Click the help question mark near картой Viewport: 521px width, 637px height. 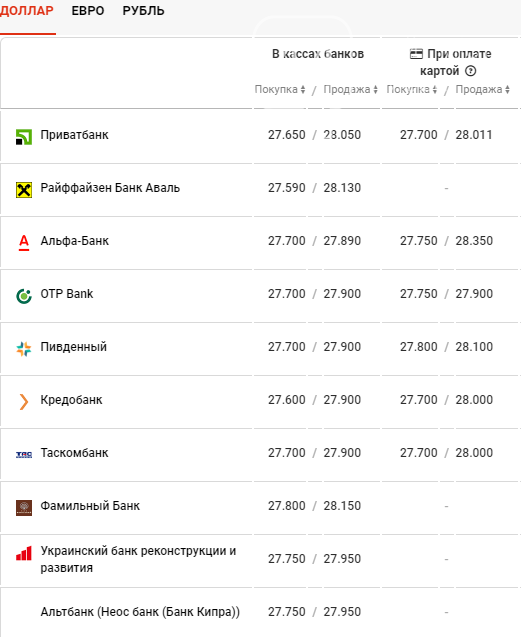coord(471,71)
